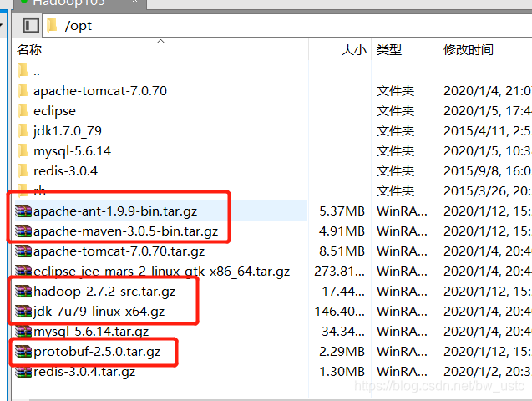Click archive icon of apache-ant-1.9.9-bin.tar.gz
532x401 pixels.
[x=23, y=211]
